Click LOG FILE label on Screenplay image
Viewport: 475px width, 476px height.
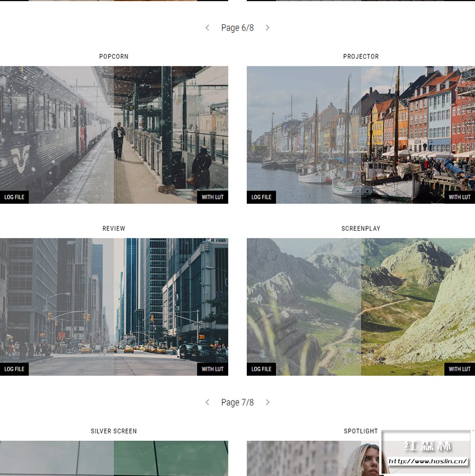point(261,369)
